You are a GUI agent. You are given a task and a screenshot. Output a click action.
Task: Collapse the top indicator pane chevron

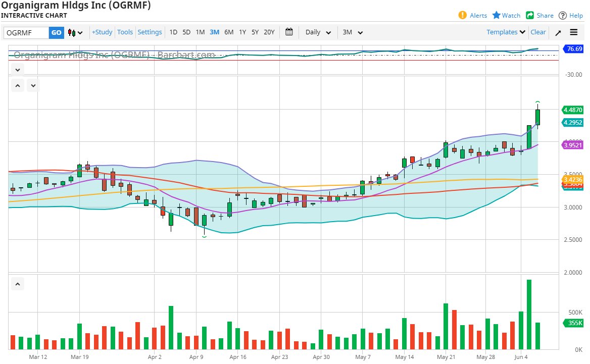click(x=18, y=70)
